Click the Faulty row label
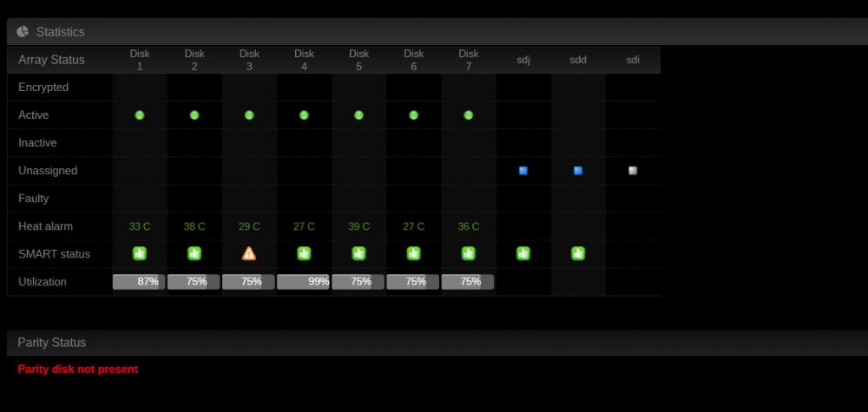 point(33,198)
